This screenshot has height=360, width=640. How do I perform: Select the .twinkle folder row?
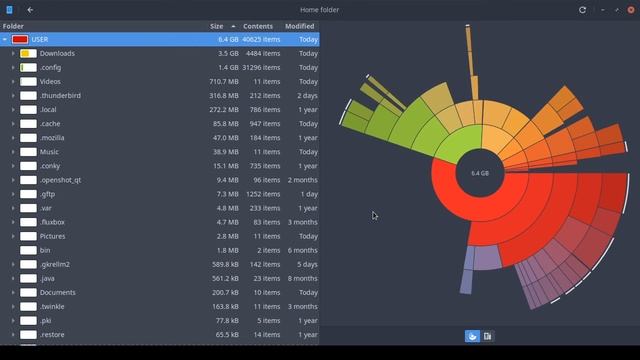coord(160,307)
